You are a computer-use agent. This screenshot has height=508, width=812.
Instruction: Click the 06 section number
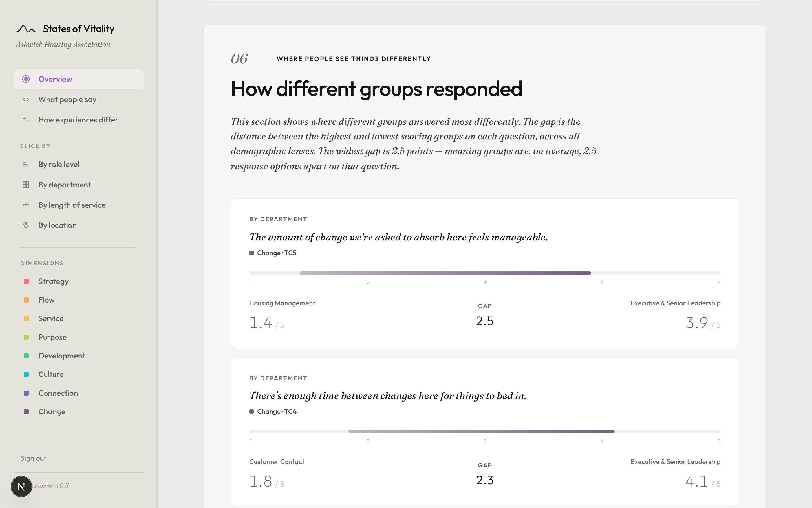[x=239, y=59]
